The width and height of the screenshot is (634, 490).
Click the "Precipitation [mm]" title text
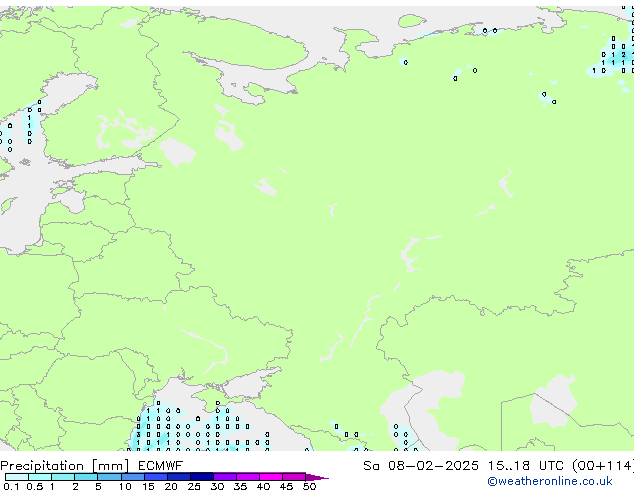coord(65,466)
